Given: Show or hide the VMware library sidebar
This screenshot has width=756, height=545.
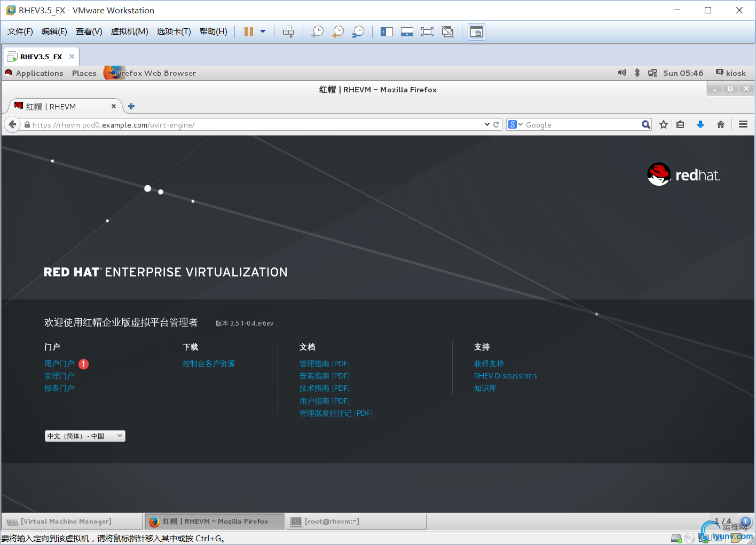Looking at the screenshot, I should (387, 31).
